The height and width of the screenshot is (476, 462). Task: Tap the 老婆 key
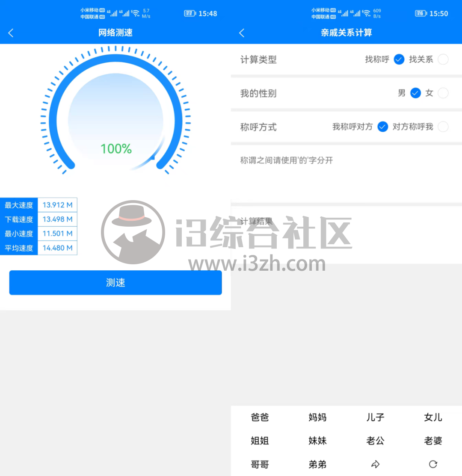point(433,441)
